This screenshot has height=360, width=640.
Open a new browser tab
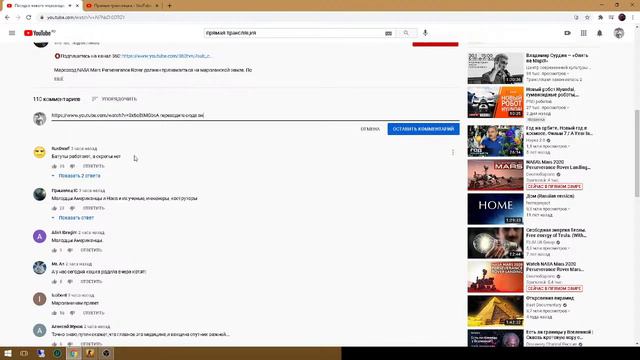(169, 6)
